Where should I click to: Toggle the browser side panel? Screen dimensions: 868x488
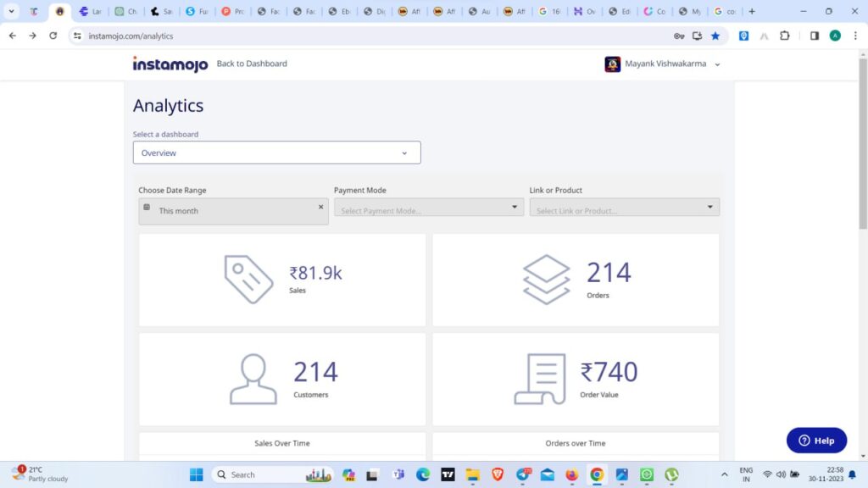(x=815, y=36)
